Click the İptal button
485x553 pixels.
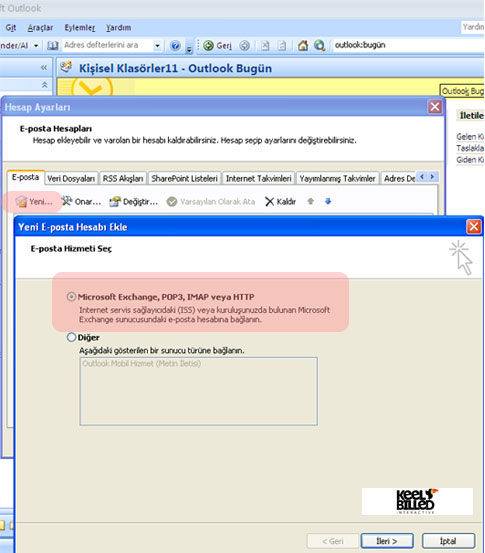point(448,541)
